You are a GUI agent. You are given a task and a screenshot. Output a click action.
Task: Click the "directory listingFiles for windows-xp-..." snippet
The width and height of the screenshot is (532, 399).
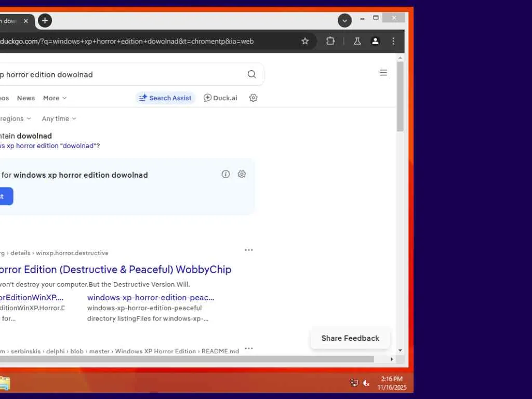point(148,318)
